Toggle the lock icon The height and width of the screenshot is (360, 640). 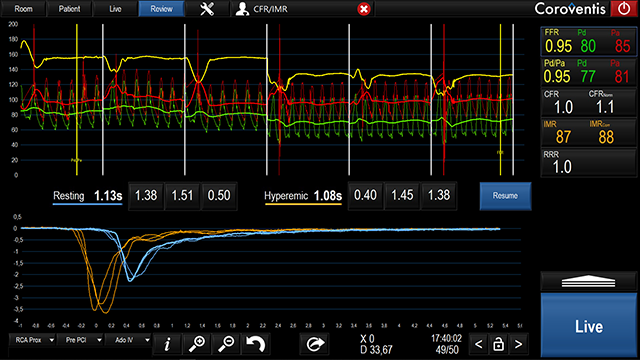(498, 344)
